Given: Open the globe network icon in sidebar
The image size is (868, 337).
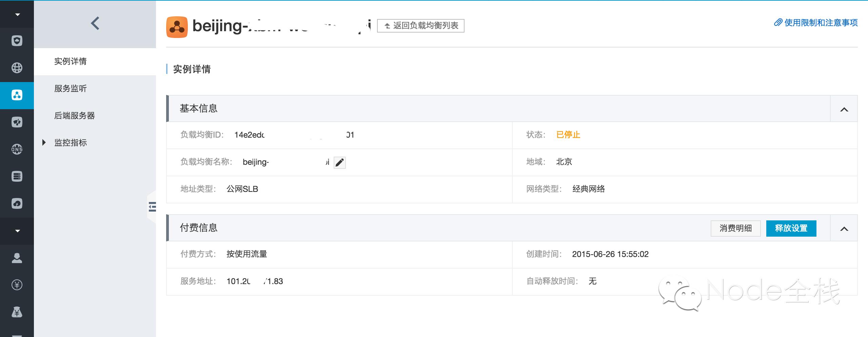Looking at the screenshot, I should click(x=17, y=68).
